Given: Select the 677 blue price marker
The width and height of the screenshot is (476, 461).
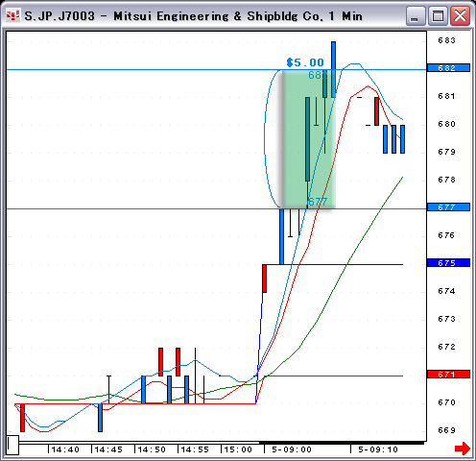Looking at the screenshot, I should tap(448, 207).
